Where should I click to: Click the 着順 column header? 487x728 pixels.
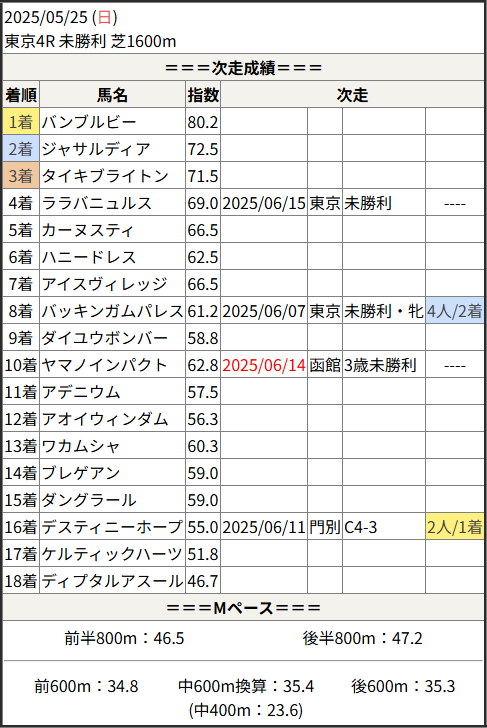[x=21, y=95]
